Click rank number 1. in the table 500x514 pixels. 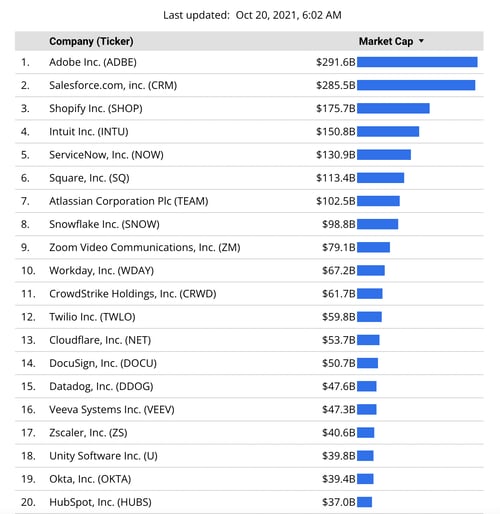click(x=25, y=62)
